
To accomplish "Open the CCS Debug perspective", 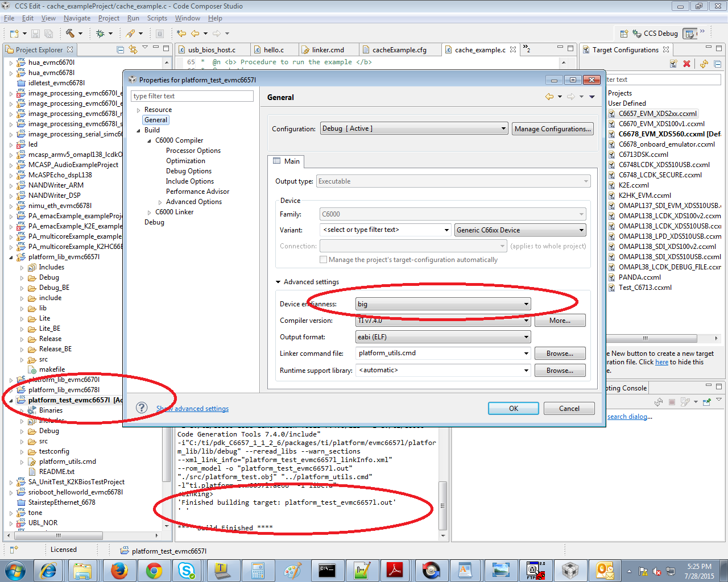I will point(655,34).
